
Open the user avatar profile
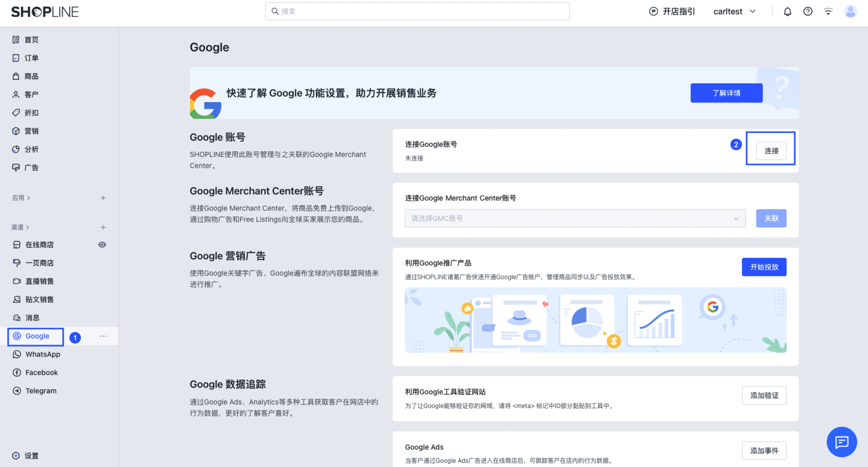coord(850,12)
